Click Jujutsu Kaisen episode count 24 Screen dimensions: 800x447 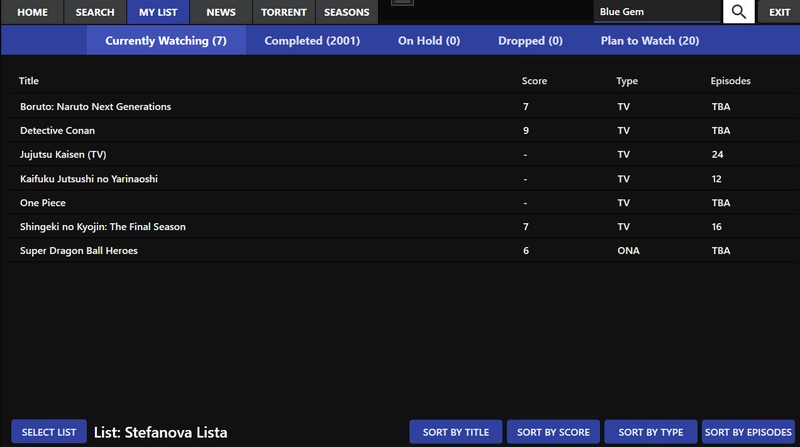pyautogui.click(x=717, y=154)
